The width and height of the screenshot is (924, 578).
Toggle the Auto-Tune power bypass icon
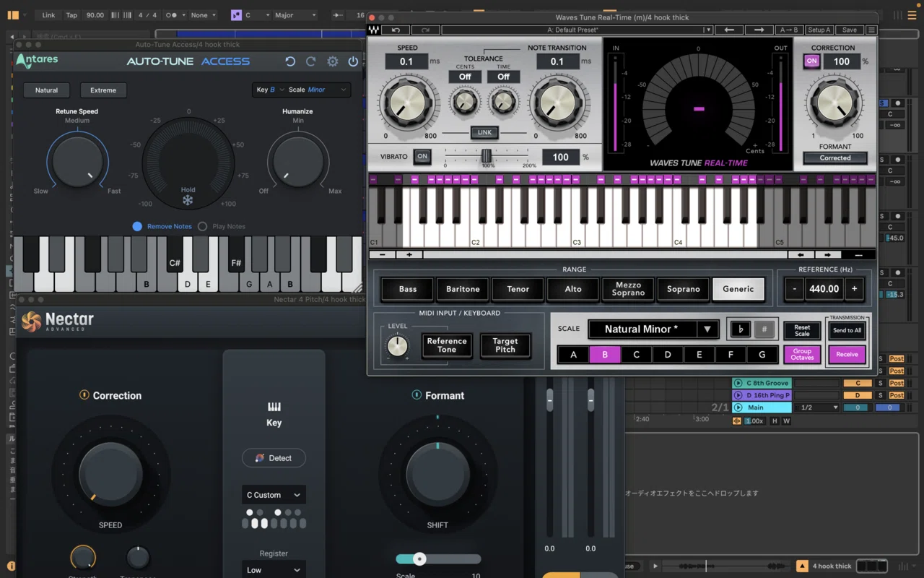pos(353,61)
